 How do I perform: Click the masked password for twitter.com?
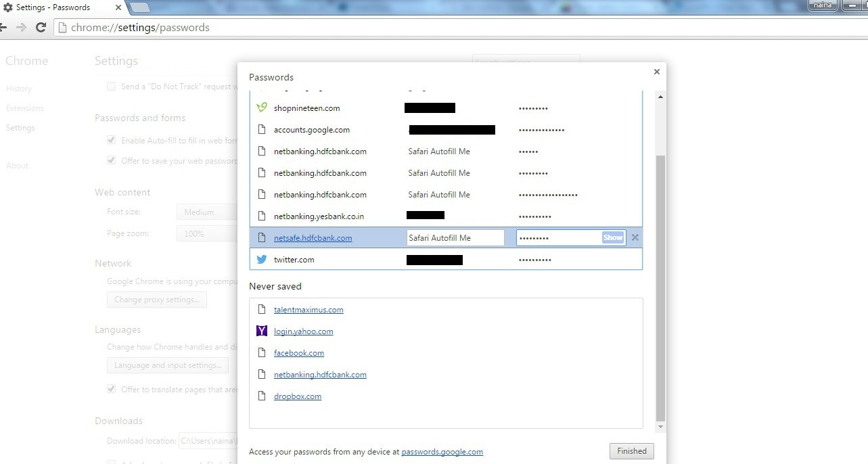pyautogui.click(x=535, y=260)
